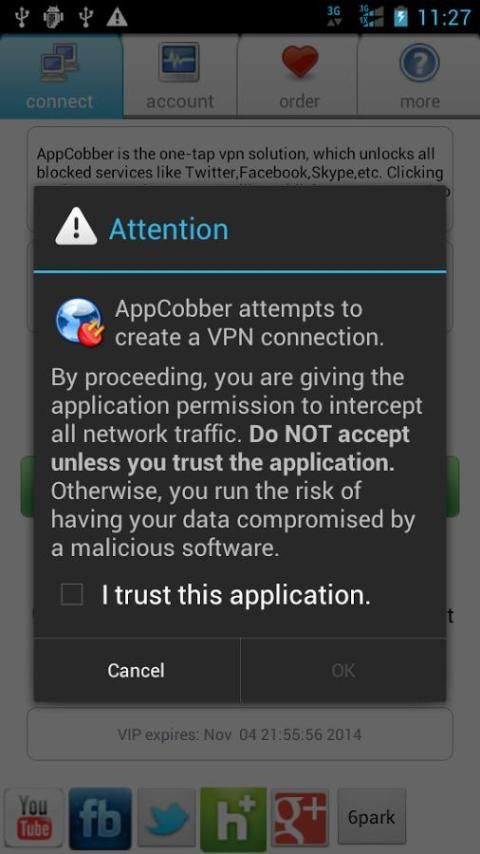The width and height of the screenshot is (480, 854).
Task: Go to the order tab
Action: coord(299,76)
